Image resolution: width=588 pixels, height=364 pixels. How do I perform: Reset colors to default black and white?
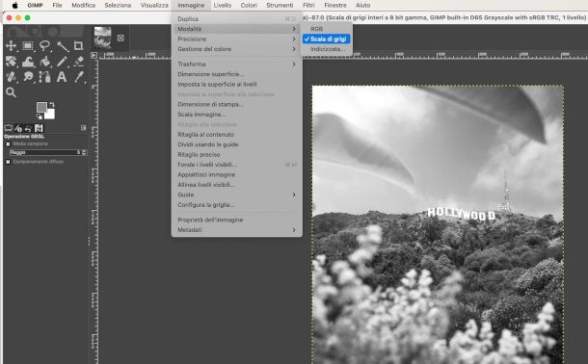pyautogui.click(x=40, y=117)
